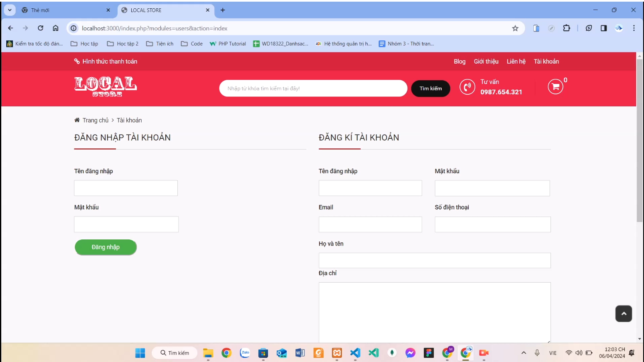Image resolution: width=644 pixels, height=362 pixels.
Task: Open File Explorer from the taskbar
Action: point(208,353)
